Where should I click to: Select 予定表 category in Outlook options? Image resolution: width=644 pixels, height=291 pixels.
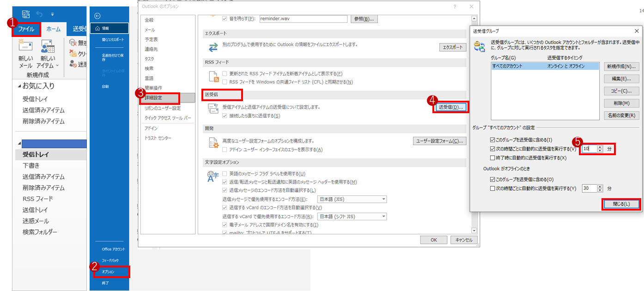(151, 39)
